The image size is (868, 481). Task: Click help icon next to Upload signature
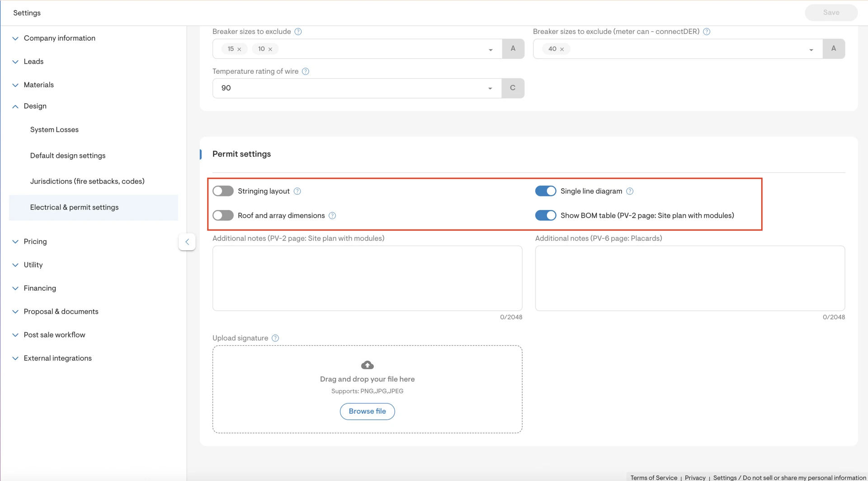pyautogui.click(x=275, y=338)
